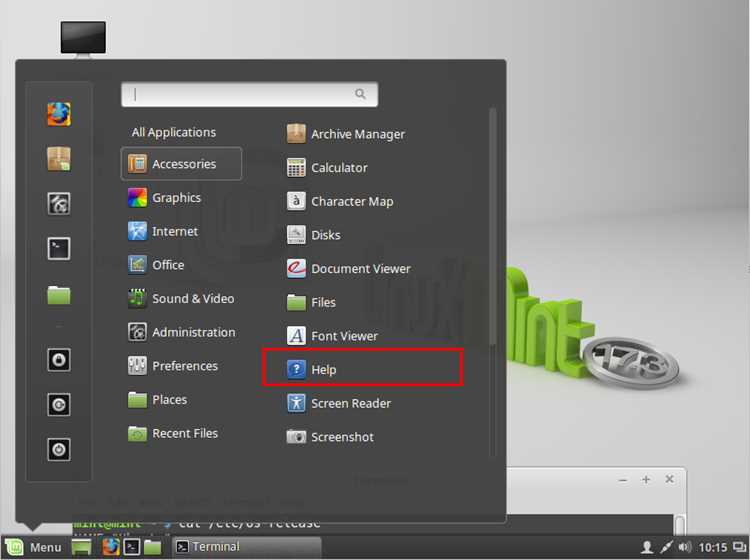Click the Menu button on the panel
The height and width of the screenshot is (560, 750).
point(33,547)
